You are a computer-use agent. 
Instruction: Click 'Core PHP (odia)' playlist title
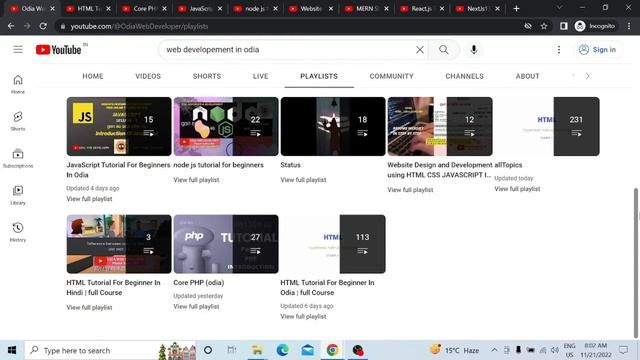(x=199, y=282)
